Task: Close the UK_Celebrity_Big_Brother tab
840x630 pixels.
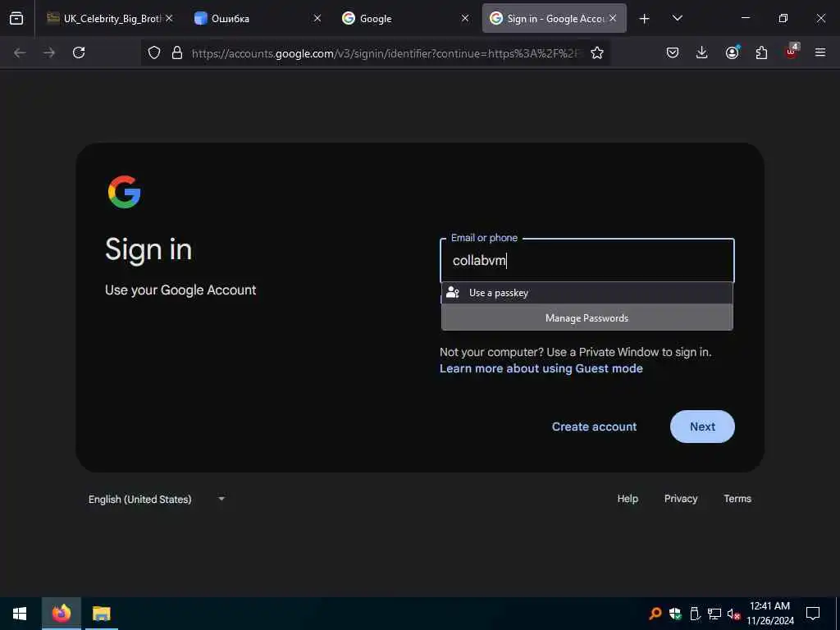Action: tap(169, 18)
